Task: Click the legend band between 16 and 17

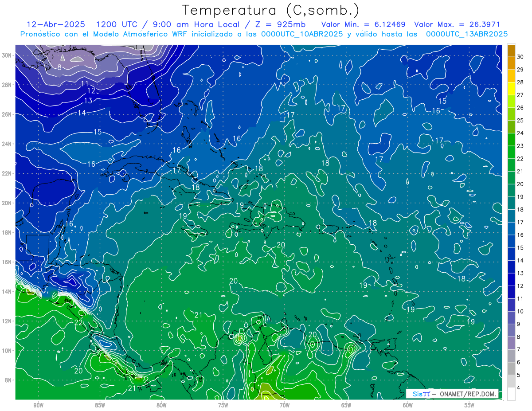Action: [x=511, y=228]
